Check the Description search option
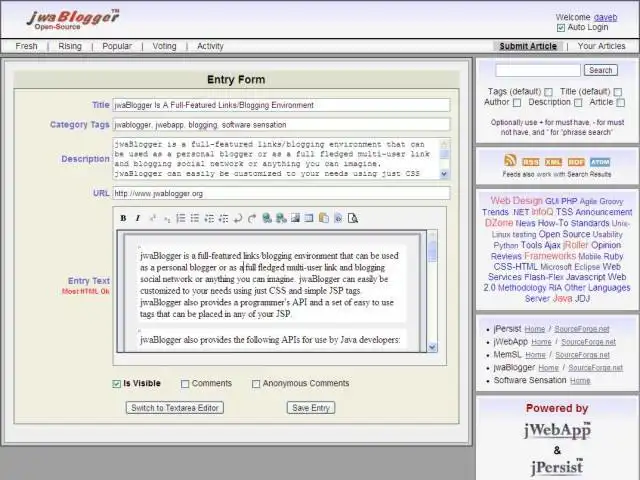 click(578, 103)
